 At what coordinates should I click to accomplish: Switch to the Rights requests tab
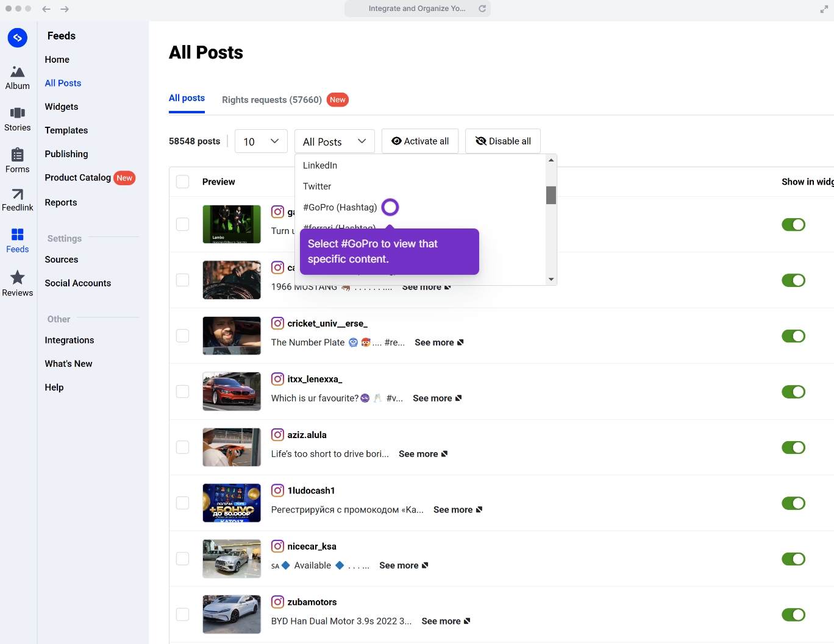(271, 99)
